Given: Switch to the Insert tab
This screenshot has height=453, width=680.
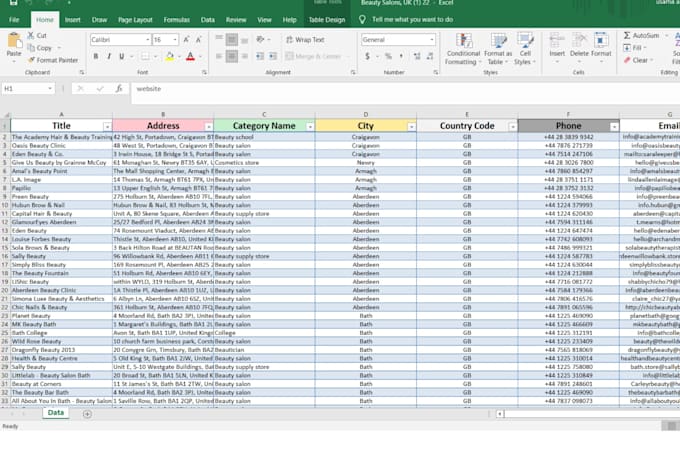Looking at the screenshot, I should (x=72, y=20).
